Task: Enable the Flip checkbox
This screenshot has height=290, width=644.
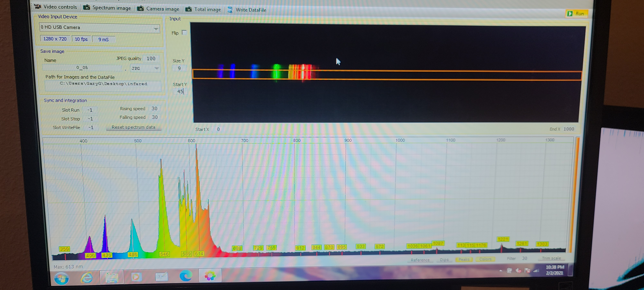Action: pyautogui.click(x=184, y=32)
